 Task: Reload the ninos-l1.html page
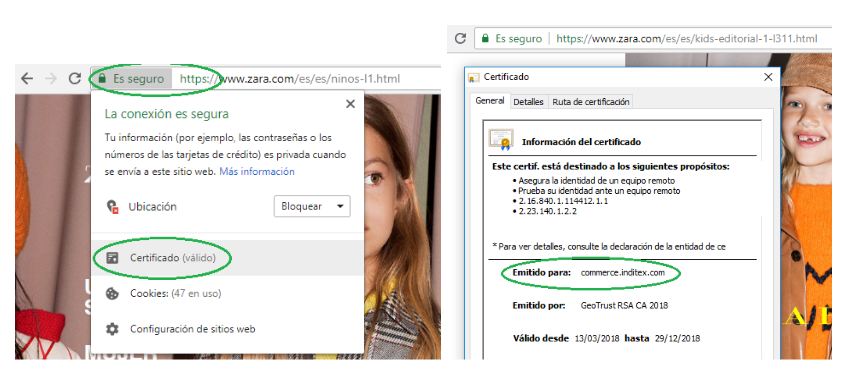(x=75, y=79)
